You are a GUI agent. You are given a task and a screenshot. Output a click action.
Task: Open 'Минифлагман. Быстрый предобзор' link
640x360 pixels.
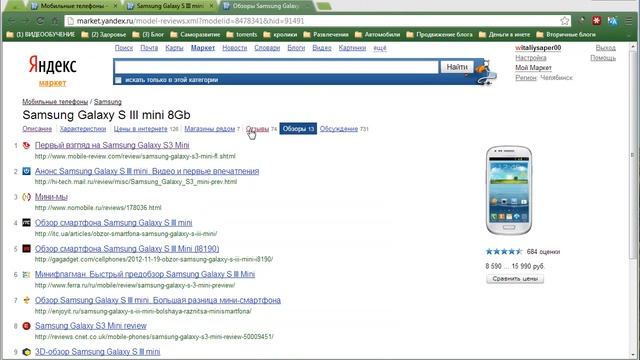click(x=145, y=274)
